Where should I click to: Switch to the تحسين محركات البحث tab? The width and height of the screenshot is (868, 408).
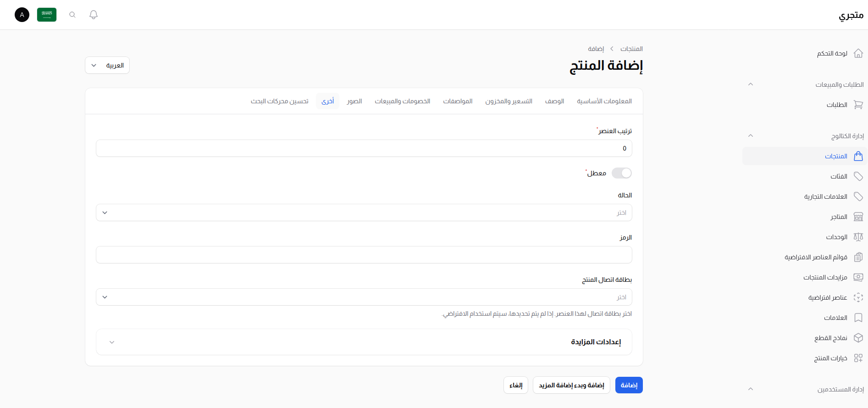pos(280,101)
